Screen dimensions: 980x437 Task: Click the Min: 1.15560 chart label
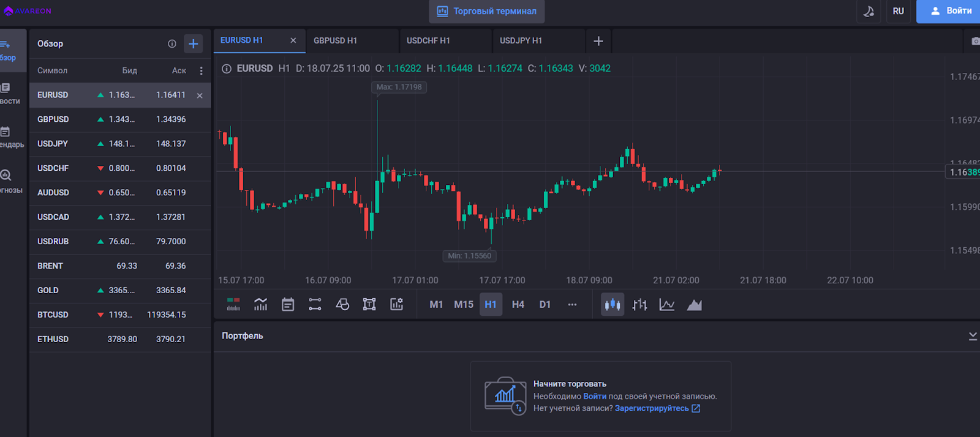click(470, 256)
